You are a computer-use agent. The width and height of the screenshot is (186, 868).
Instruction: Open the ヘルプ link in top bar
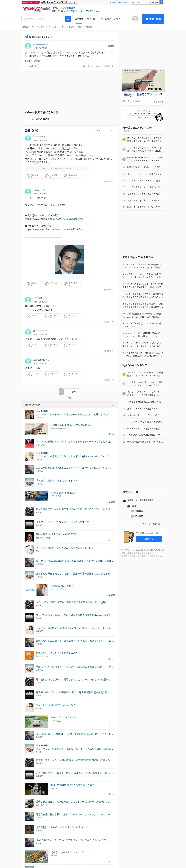(x=127, y=2)
